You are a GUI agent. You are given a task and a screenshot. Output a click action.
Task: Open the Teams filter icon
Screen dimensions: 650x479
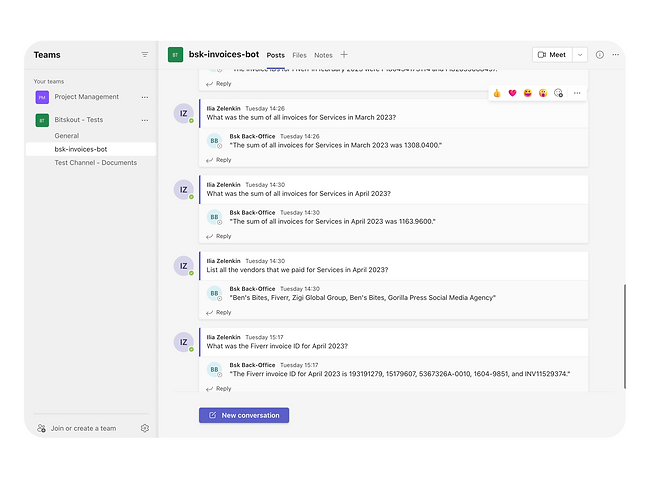(x=145, y=54)
